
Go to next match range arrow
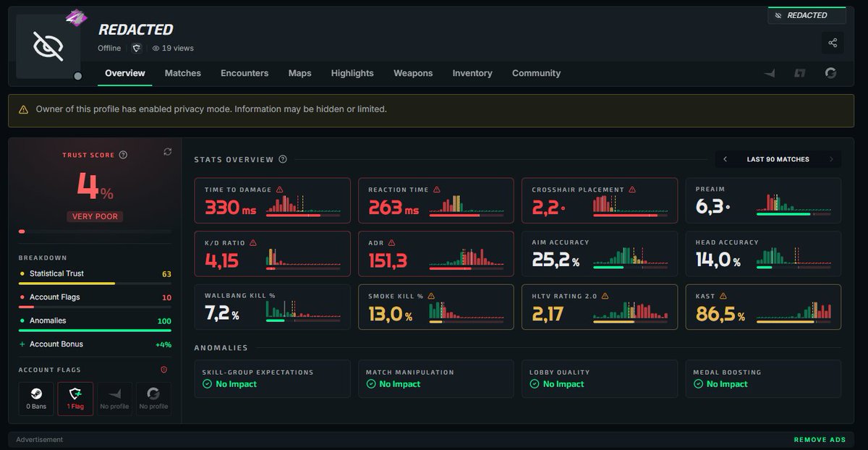[x=831, y=159]
